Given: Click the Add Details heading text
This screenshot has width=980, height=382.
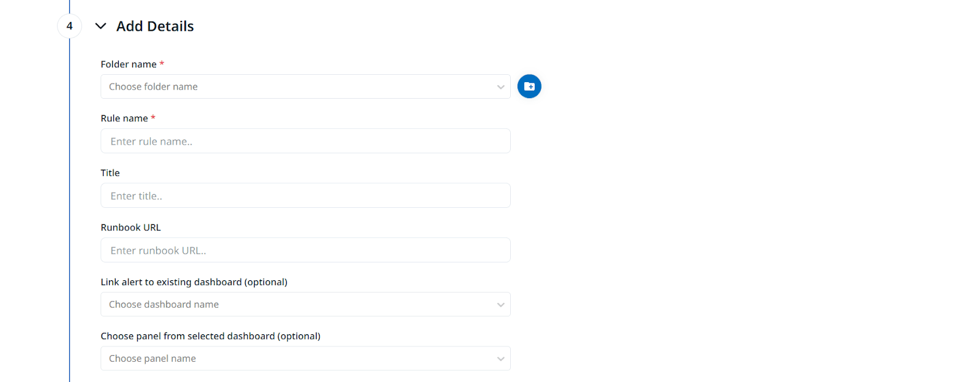Looking at the screenshot, I should click(x=155, y=26).
